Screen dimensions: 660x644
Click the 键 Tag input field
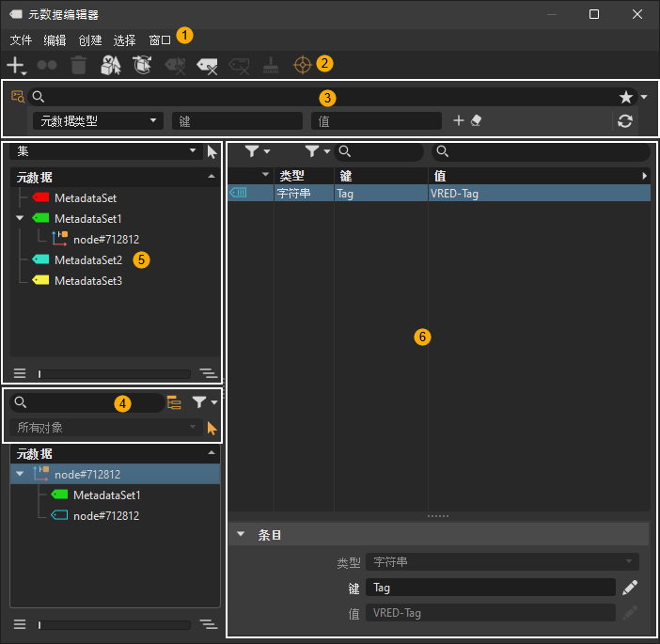tap(491, 588)
